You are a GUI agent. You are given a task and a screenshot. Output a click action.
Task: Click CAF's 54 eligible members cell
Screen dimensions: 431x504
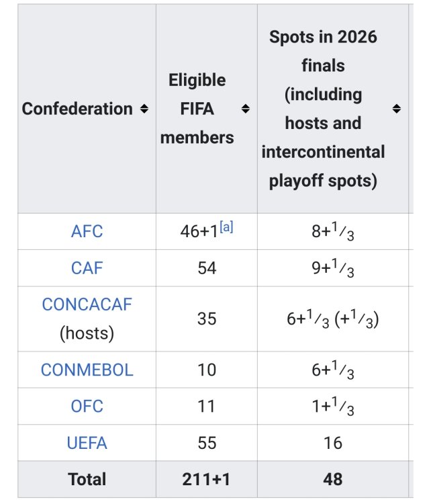[207, 268]
